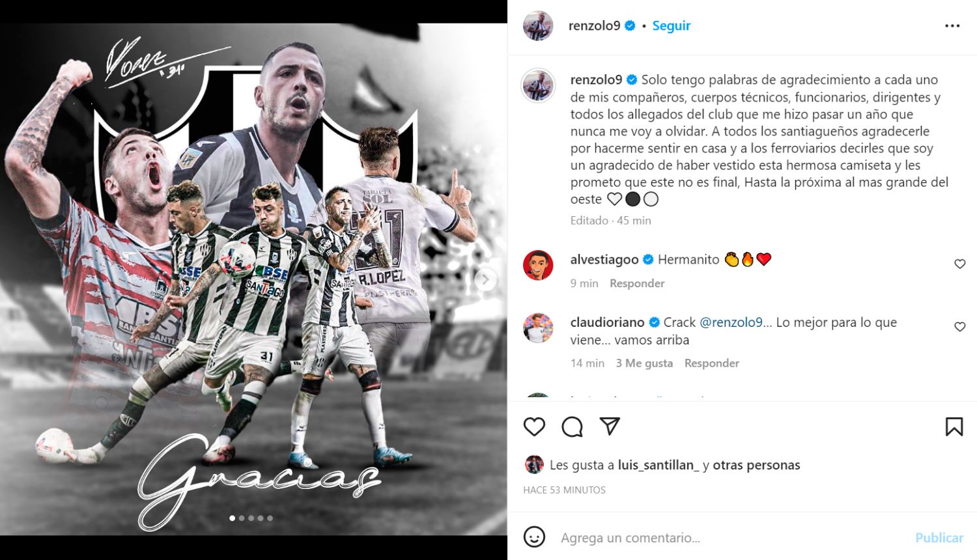Open the alvestiagoo commenter avatar
The width and height of the screenshot is (977, 560).
coord(538,265)
